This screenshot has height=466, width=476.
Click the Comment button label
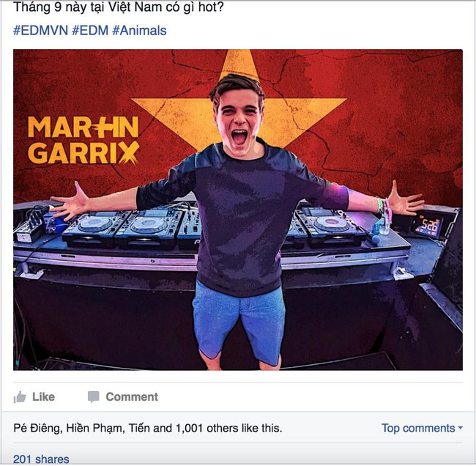[x=132, y=396]
